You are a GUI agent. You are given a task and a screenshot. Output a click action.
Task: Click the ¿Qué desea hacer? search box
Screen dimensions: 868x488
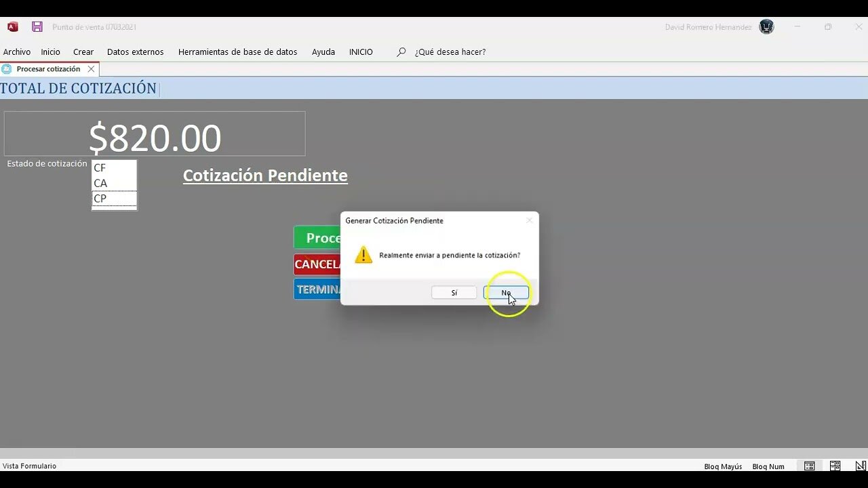tap(450, 52)
